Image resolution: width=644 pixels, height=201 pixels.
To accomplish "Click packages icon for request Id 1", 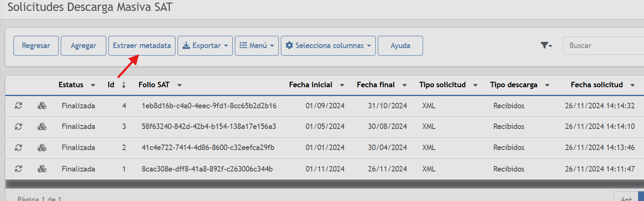I will click(x=42, y=169).
